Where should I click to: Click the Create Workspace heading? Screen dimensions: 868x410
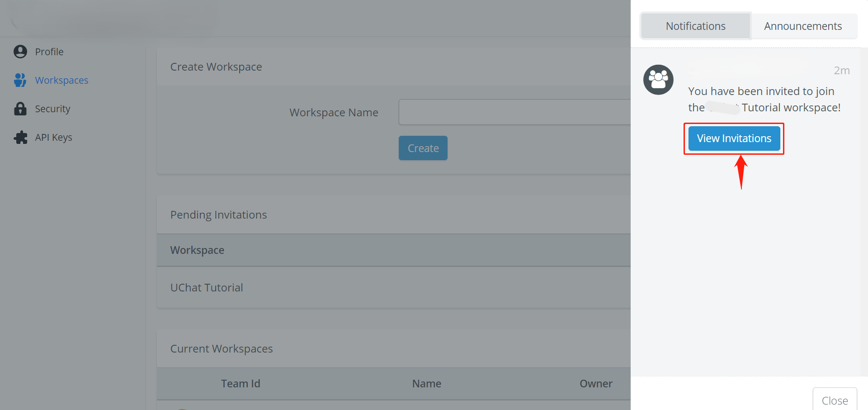click(216, 67)
